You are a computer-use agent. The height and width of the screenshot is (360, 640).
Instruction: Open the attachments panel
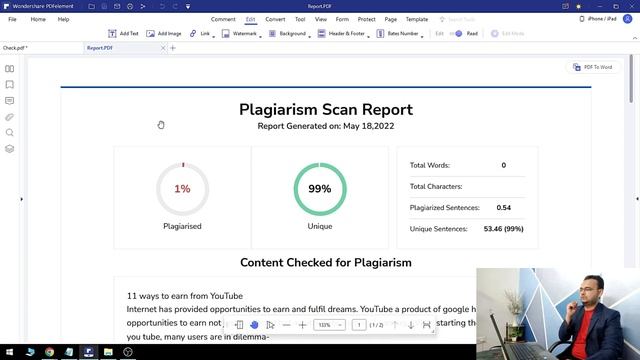[9, 117]
